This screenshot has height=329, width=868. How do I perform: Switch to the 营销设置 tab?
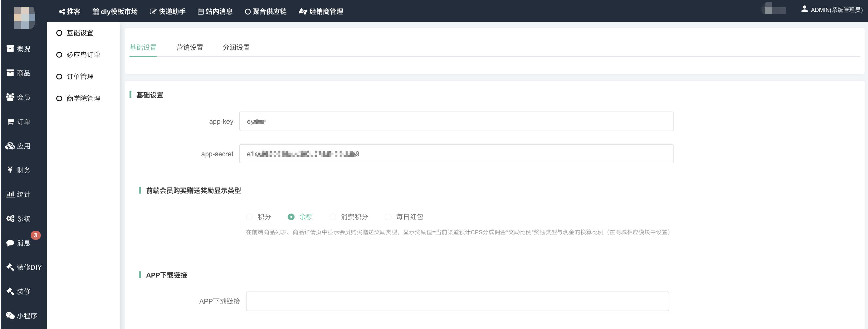[x=189, y=48]
